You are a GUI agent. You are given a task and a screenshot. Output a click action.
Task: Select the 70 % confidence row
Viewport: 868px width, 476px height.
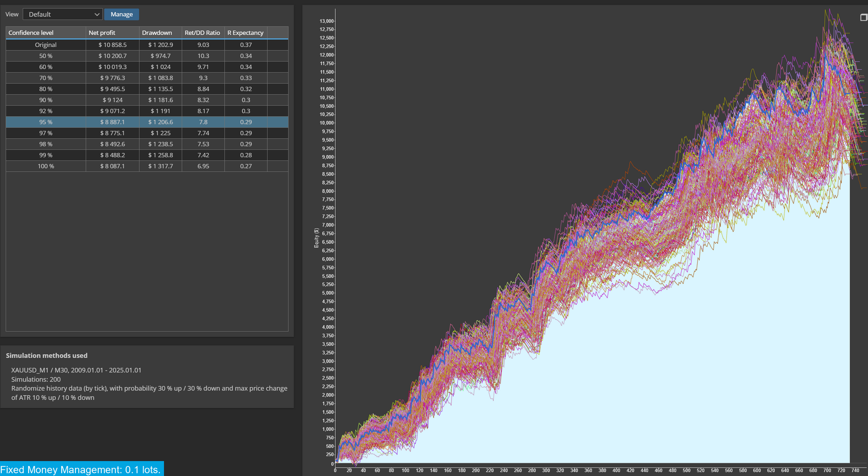pos(147,78)
